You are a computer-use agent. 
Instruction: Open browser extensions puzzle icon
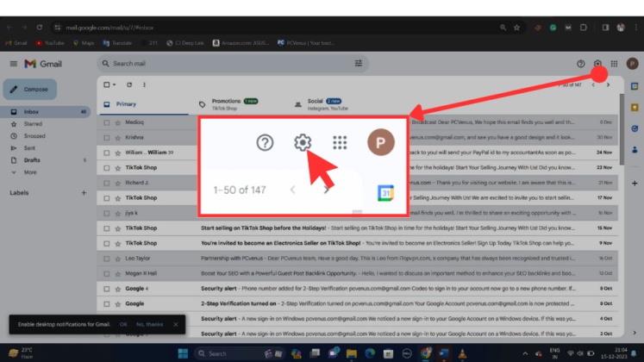(583, 28)
